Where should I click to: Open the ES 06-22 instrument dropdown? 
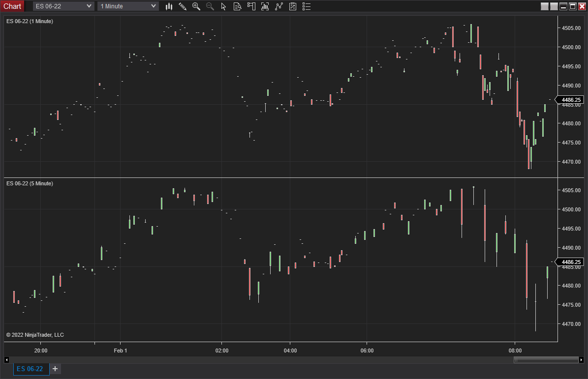[x=63, y=6]
